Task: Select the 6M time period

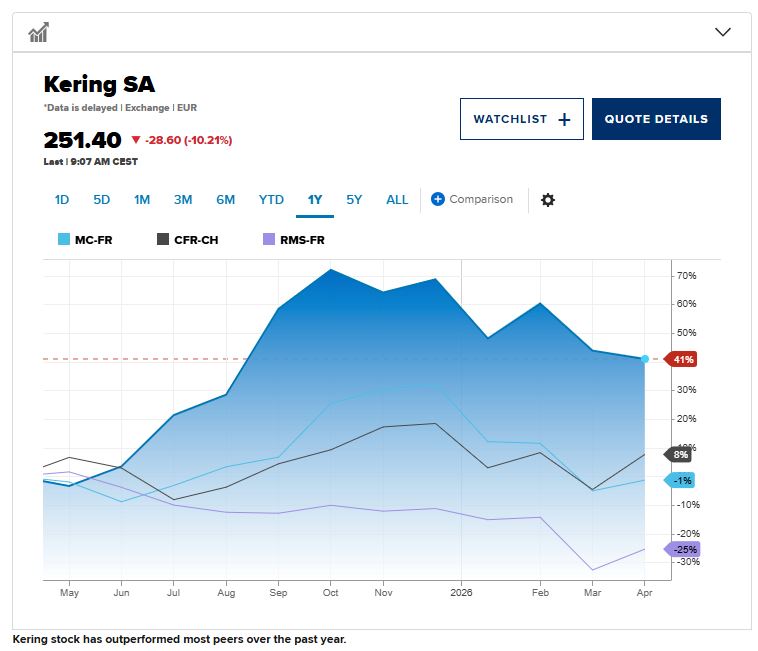Action: [226, 200]
